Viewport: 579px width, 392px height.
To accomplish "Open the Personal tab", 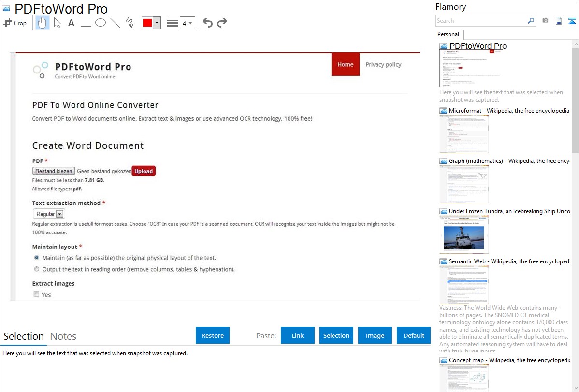I will pos(449,34).
